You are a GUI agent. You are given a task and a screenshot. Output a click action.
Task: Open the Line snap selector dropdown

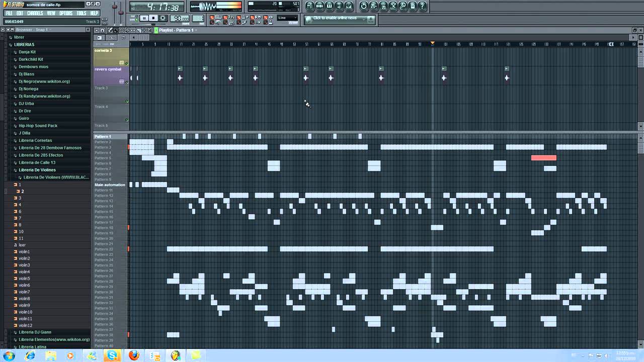tap(288, 18)
